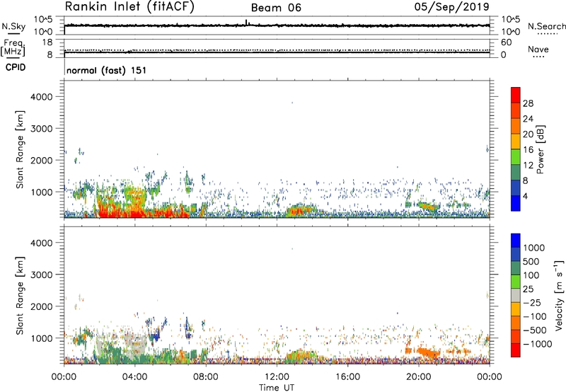
Task: Select '4000' on the velocity panel range axis
Action: tap(42, 243)
